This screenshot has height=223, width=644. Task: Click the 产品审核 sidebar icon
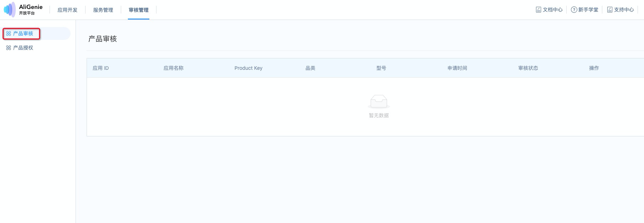point(9,33)
